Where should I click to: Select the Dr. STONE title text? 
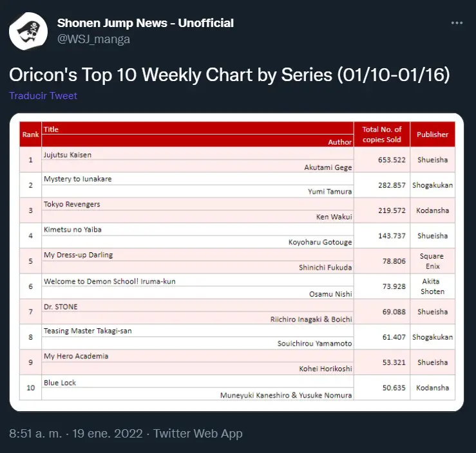tap(61, 307)
